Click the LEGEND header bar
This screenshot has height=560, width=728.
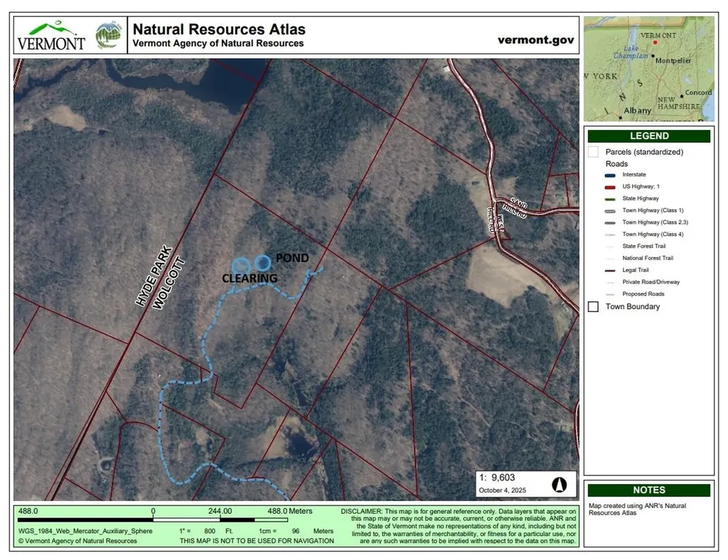648,136
